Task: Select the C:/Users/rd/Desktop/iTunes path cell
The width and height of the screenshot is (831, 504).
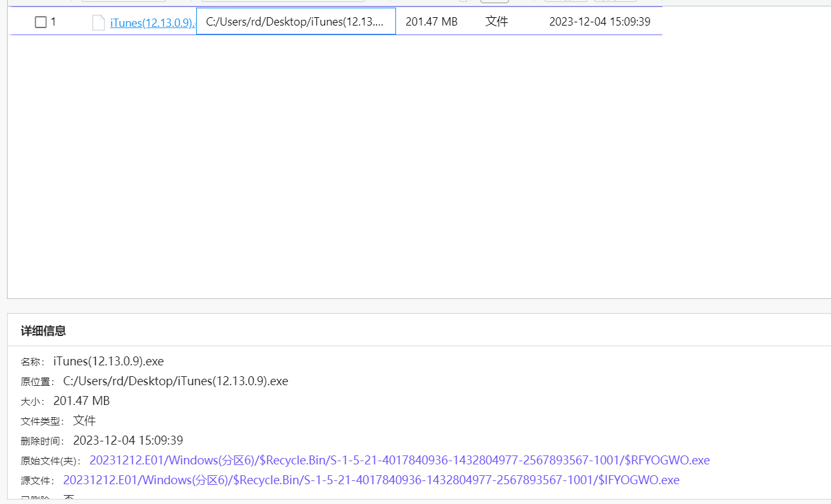Action: [296, 22]
